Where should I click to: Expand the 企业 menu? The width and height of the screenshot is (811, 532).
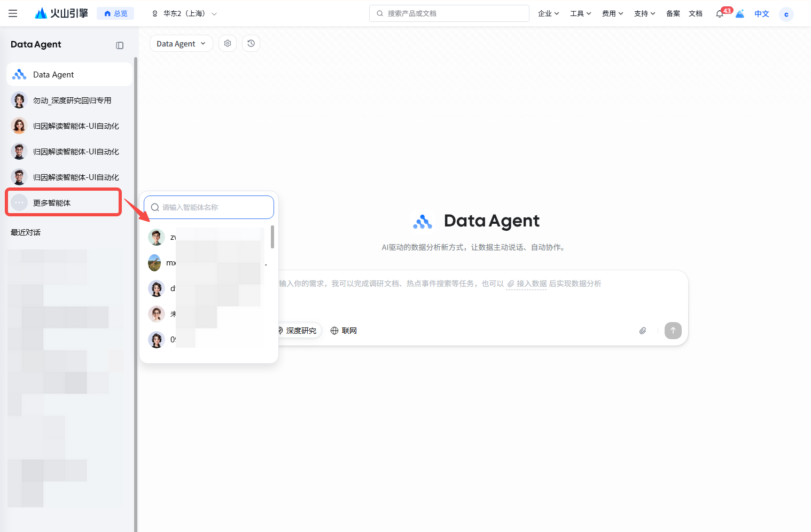pos(548,13)
